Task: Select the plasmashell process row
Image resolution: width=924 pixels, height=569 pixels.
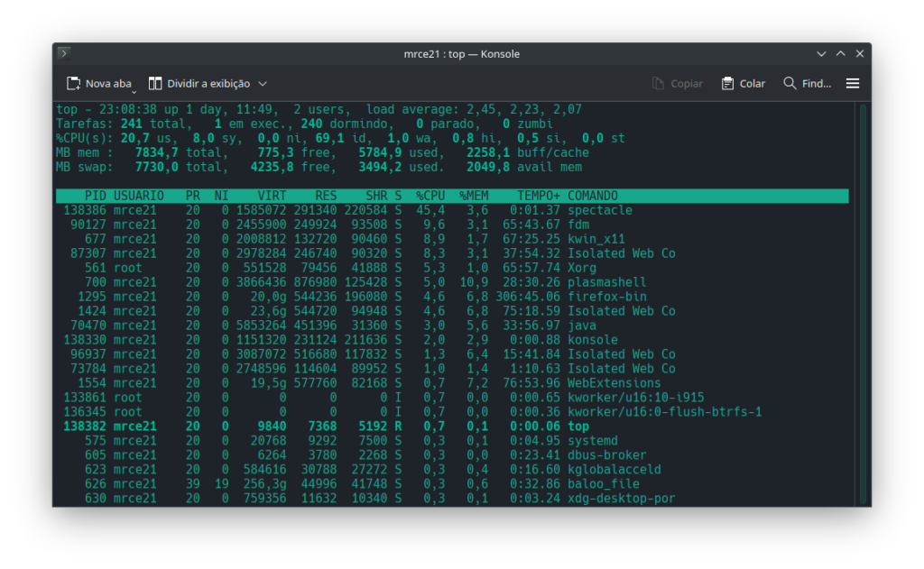Action: 452,282
